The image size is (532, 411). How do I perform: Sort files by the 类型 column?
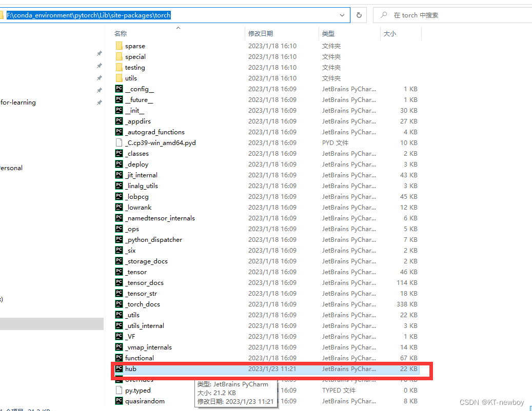[x=328, y=33]
